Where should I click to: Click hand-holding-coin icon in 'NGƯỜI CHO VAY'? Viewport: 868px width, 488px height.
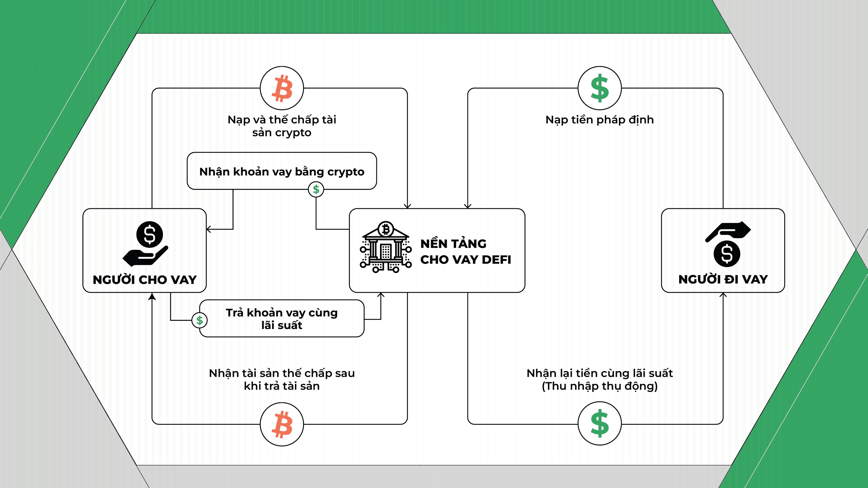tap(146, 244)
